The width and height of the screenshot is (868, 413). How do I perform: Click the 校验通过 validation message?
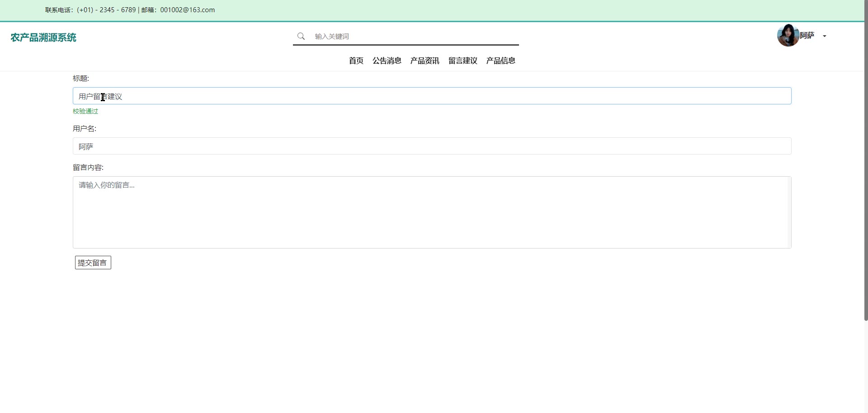coord(85,111)
